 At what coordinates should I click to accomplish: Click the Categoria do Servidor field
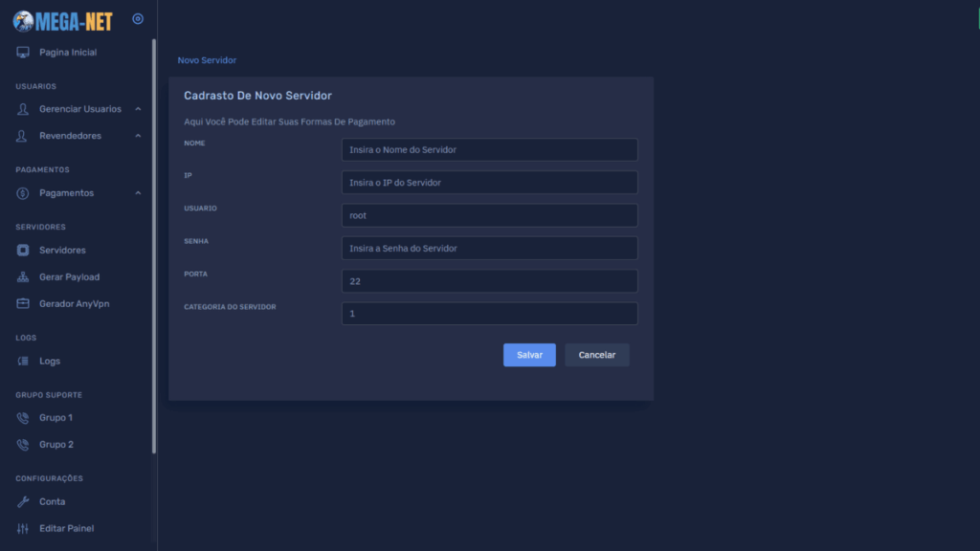(x=489, y=314)
